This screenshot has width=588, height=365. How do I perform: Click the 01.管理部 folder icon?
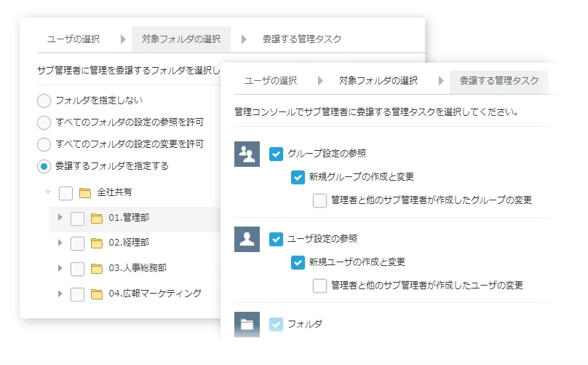(97, 218)
